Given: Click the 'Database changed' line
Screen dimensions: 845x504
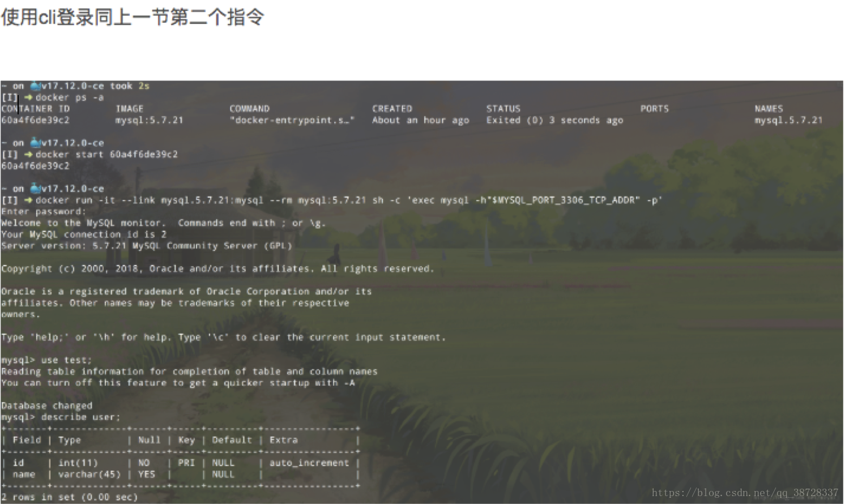Looking at the screenshot, I should tap(46, 405).
